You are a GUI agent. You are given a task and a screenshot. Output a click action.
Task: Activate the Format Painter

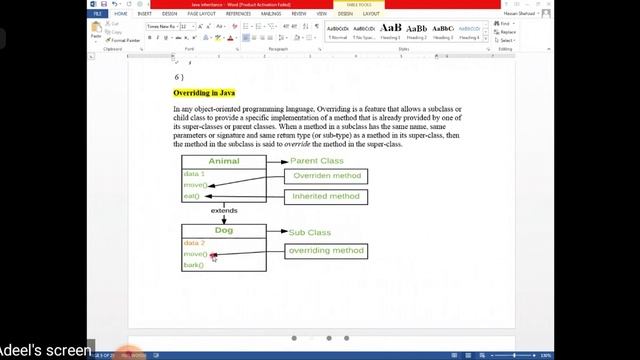pos(122,40)
